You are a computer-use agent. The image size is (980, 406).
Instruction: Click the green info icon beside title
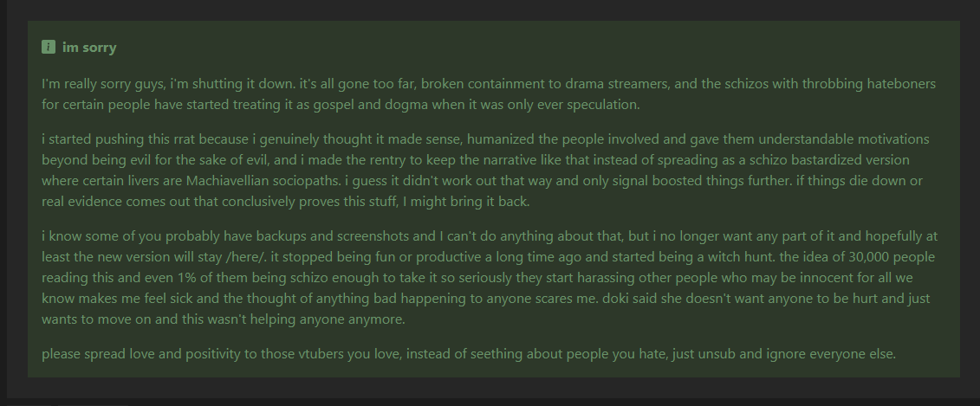[x=49, y=47]
